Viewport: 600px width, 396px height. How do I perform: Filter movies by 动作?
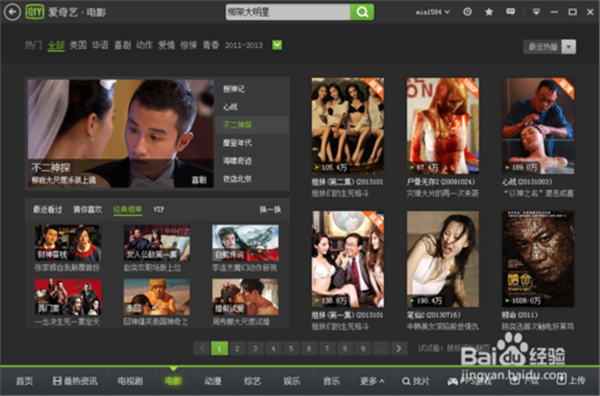click(144, 45)
